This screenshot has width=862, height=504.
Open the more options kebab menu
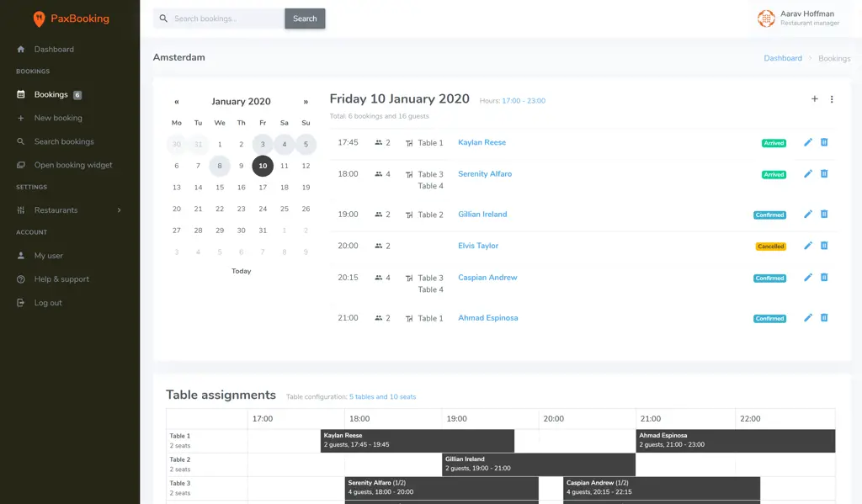tap(832, 98)
